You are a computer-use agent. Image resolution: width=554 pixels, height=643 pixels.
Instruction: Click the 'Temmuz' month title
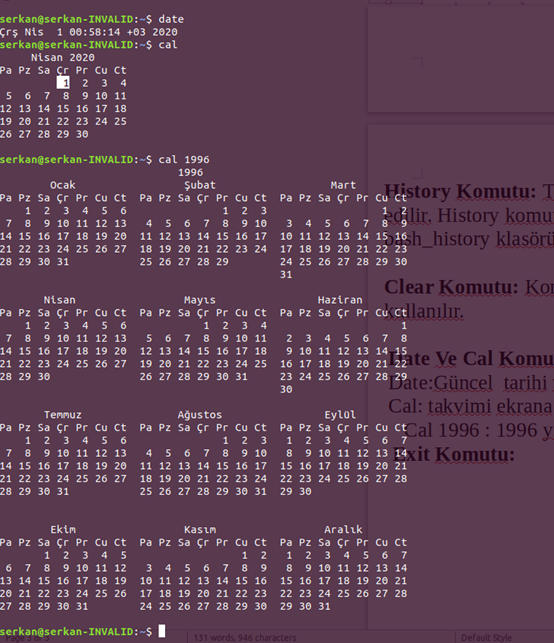[x=63, y=415]
